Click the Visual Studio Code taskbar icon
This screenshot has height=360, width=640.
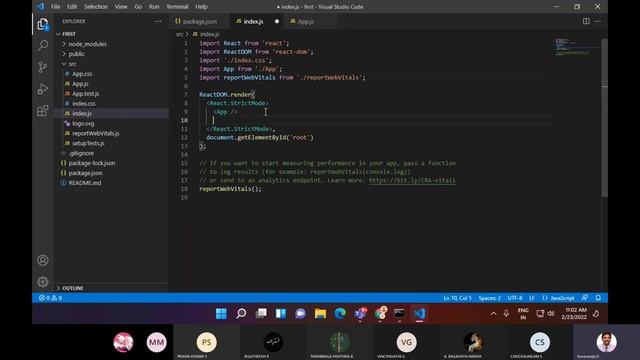[419, 313]
